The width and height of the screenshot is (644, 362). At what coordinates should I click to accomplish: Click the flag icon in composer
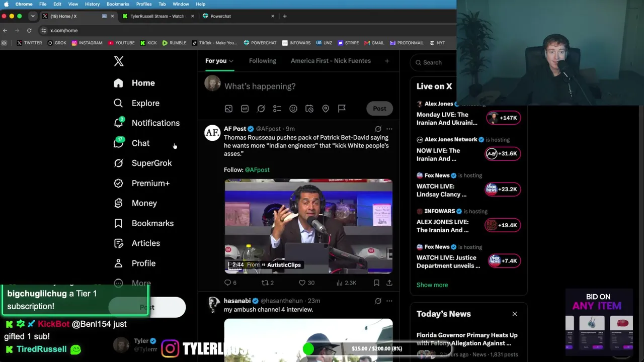point(342,109)
